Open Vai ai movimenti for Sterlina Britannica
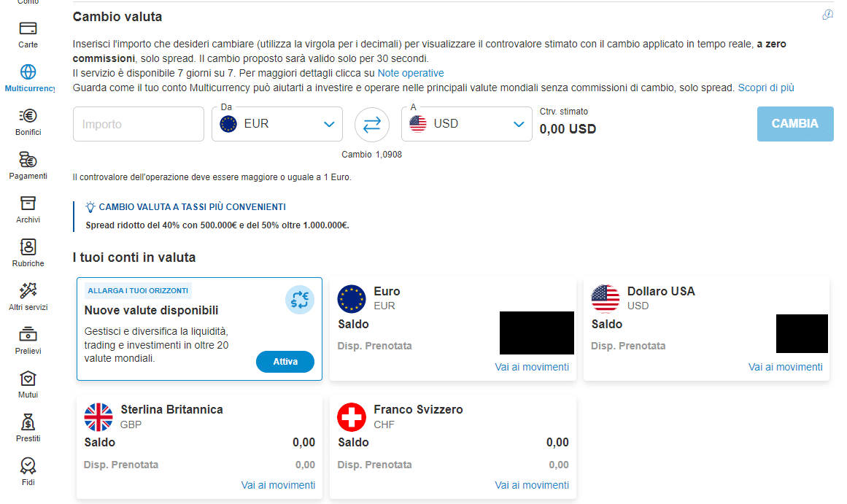847x504 pixels. pyautogui.click(x=278, y=485)
